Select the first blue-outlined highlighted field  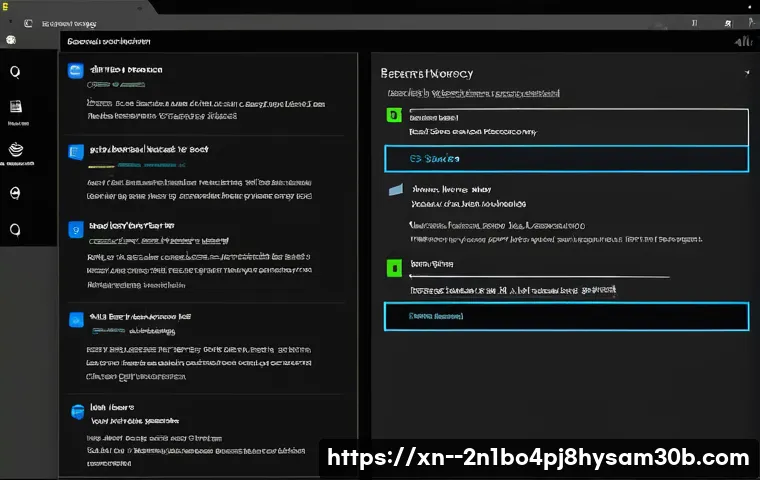pyautogui.click(x=566, y=159)
